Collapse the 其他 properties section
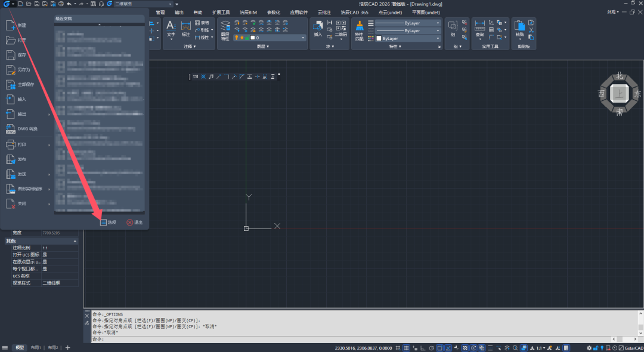This screenshot has height=352, width=644. point(75,241)
